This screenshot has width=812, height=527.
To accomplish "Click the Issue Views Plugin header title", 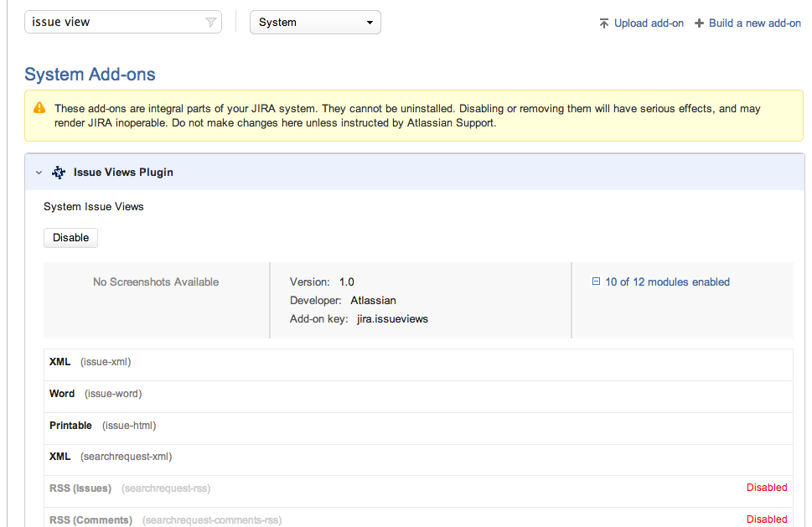I will 123,173.
